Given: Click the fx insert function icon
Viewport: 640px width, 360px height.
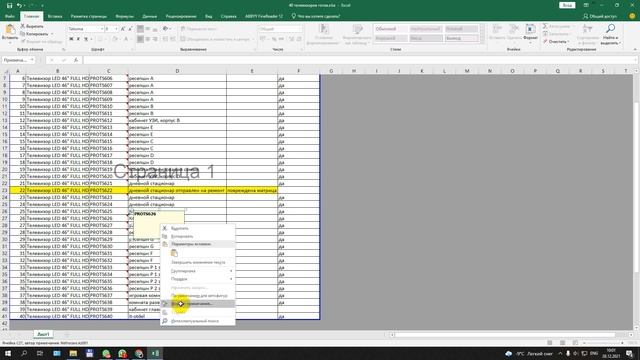Looking at the screenshot, I should [x=76, y=60].
